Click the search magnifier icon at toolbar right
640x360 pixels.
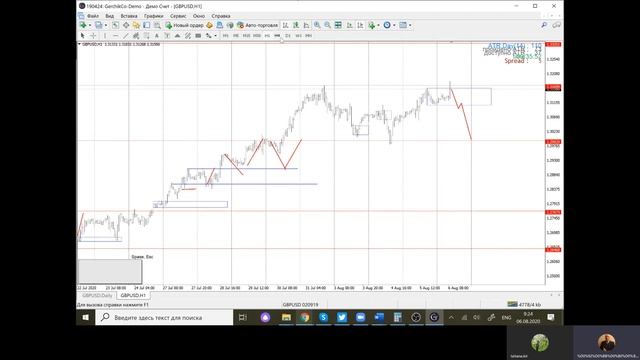pos(544,25)
